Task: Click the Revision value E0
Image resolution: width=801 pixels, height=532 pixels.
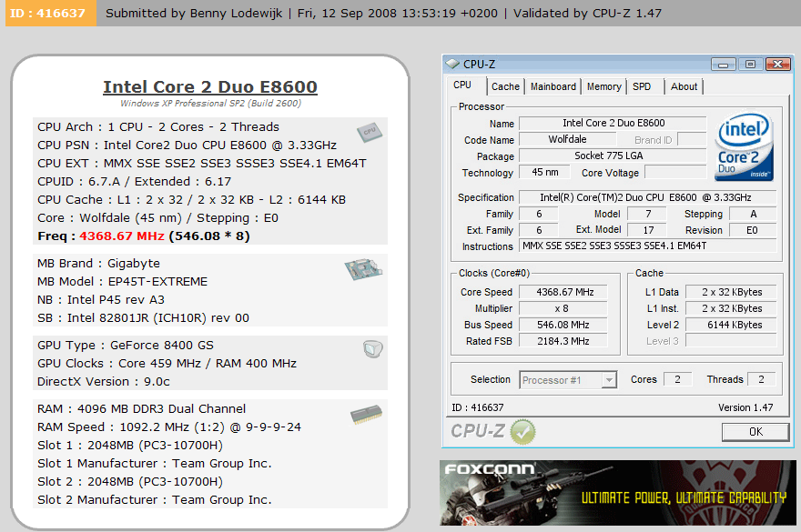Action: click(x=753, y=230)
